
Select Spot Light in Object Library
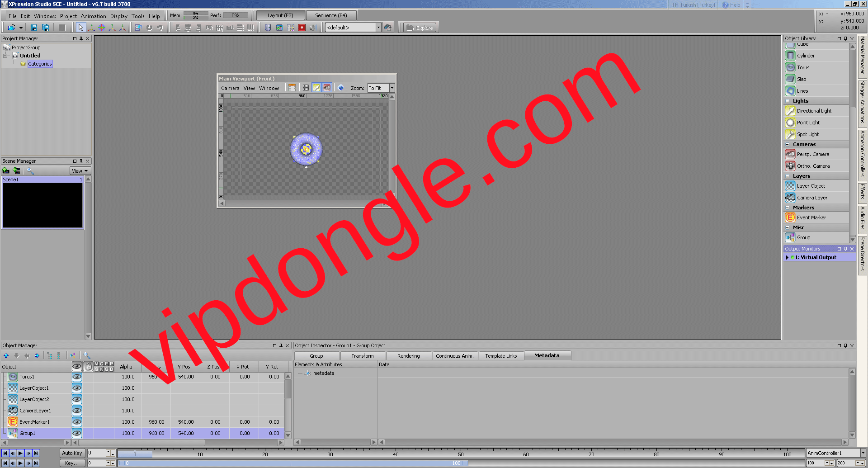(x=816, y=134)
